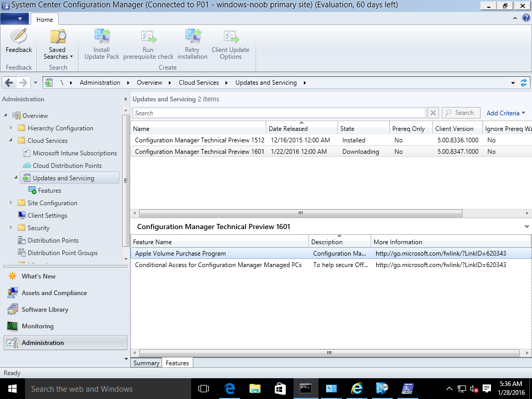Sort by Feature Name column header
This screenshot has width=532, height=399.
[x=220, y=242]
